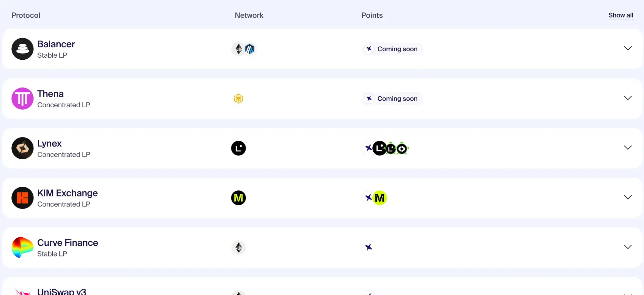Image resolution: width=644 pixels, height=295 pixels.
Task: Click Thena's Coming soon points badge
Action: (x=392, y=99)
